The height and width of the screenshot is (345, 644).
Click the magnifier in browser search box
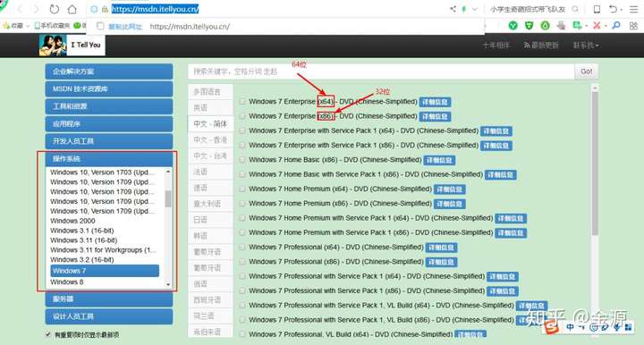575,9
